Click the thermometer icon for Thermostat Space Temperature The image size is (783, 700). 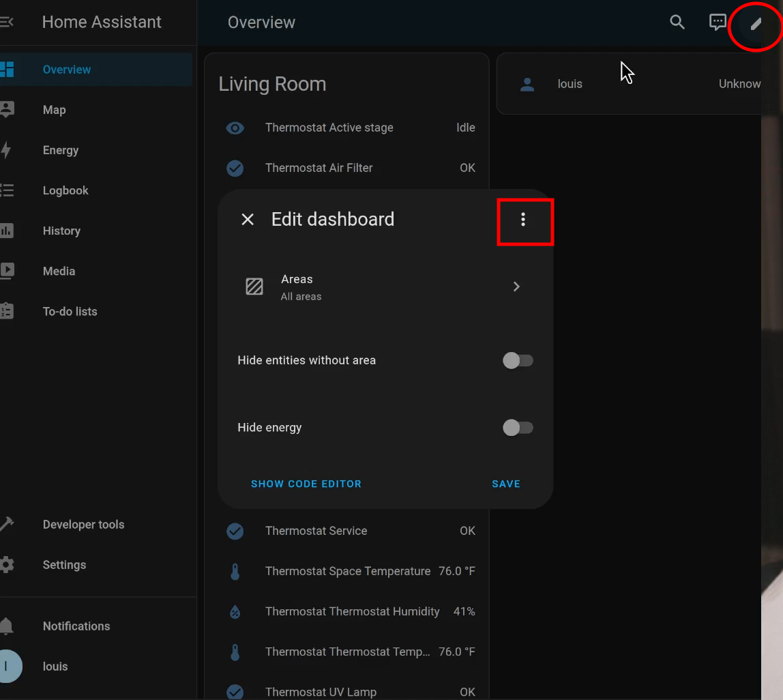235,572
